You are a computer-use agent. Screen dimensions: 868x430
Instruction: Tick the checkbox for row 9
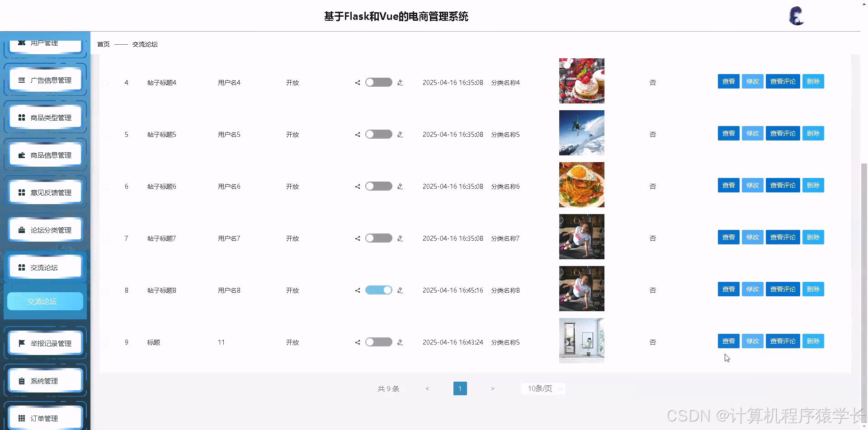tap(105, 343)
